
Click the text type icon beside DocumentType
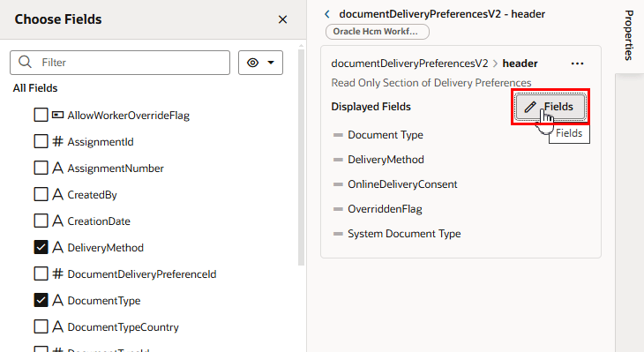58,300
